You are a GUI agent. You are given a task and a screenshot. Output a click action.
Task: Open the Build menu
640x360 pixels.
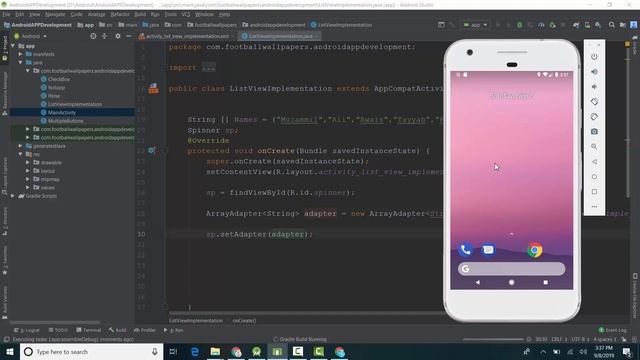point(140,14)
